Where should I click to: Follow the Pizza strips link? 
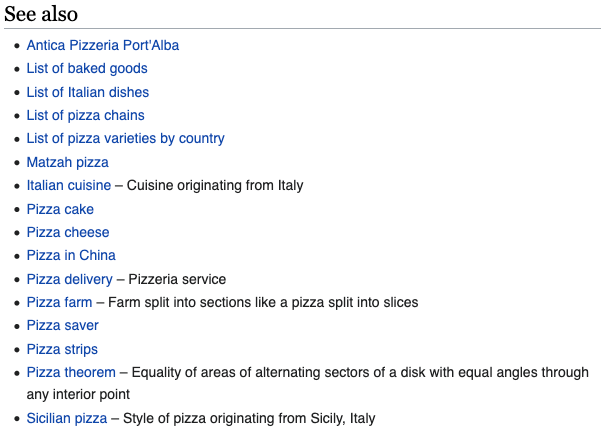click(62, 349)
